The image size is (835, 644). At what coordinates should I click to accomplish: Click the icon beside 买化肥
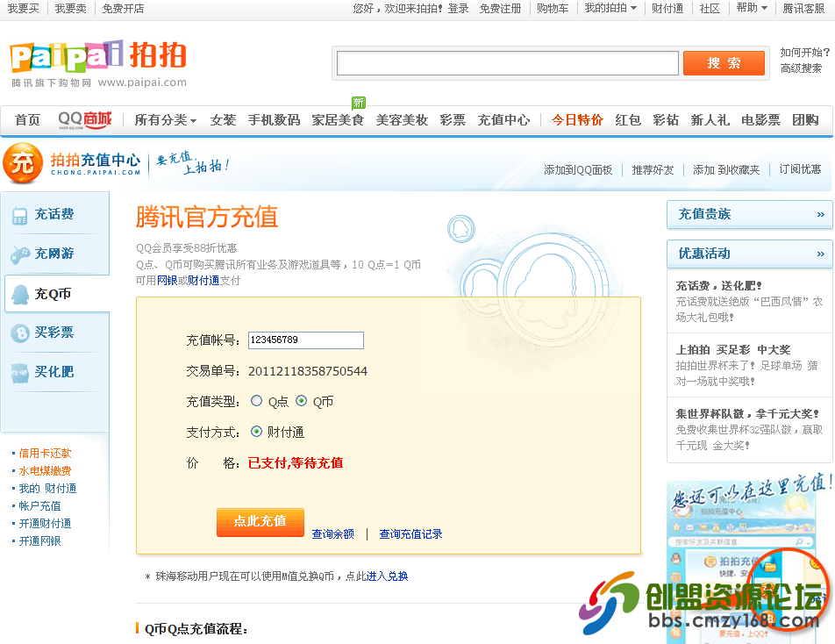19,372
